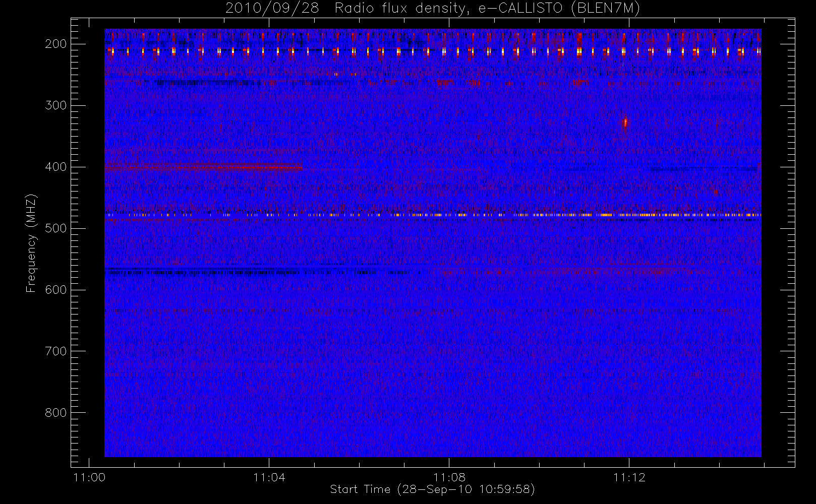Click the 300 frequency tick label

pyautogui.click(x=56, y=105)
